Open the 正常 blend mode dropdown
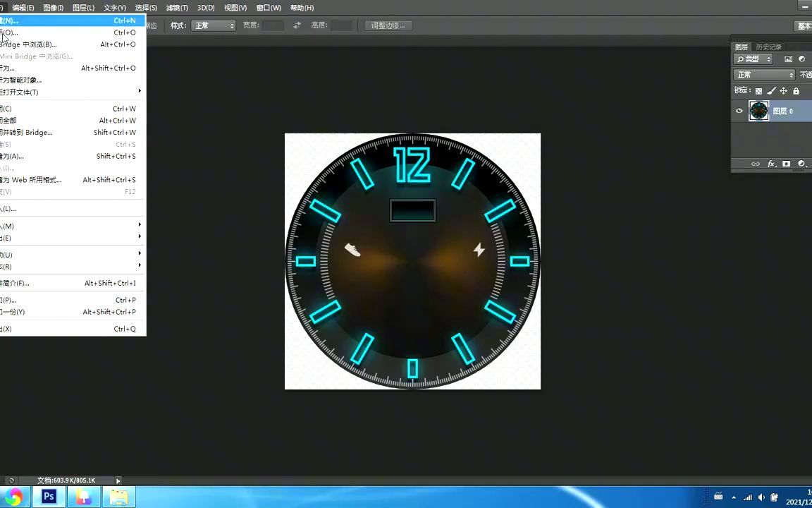 point(764,74)
